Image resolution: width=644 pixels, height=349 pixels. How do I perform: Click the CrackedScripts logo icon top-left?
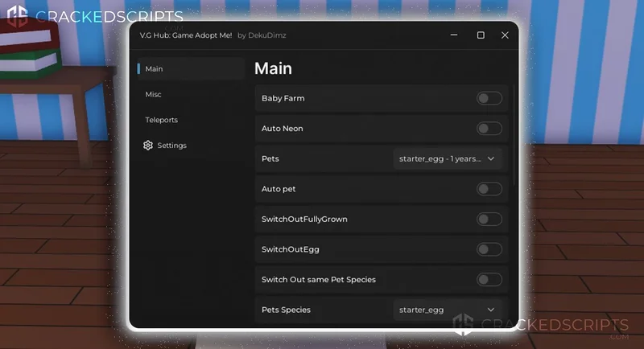[x=17, y=17]
